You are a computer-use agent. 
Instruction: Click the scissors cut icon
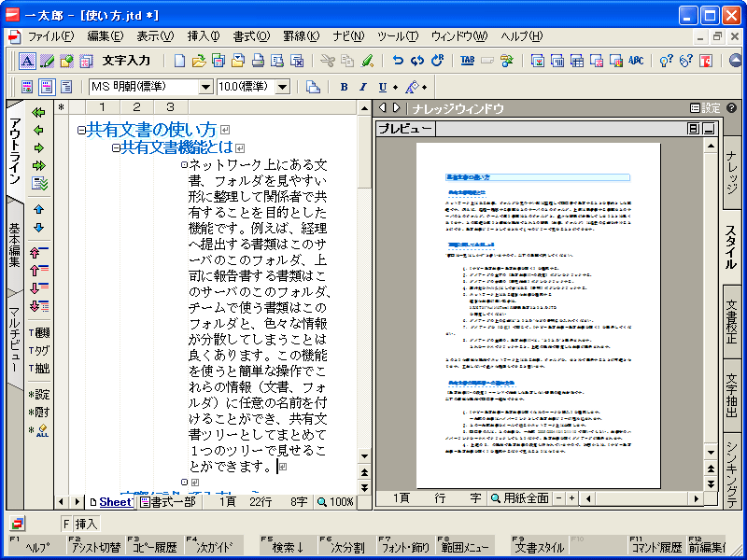[328, 61]
